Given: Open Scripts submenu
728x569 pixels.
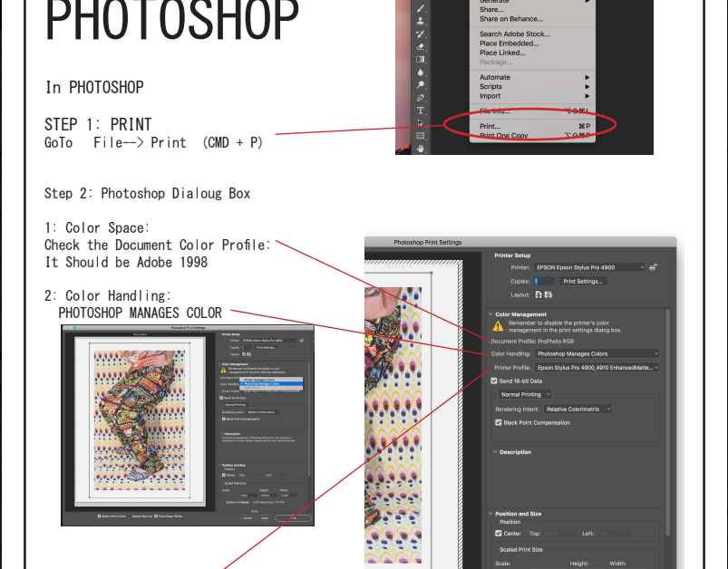Looking at the screenshot, I should (532, 86).
